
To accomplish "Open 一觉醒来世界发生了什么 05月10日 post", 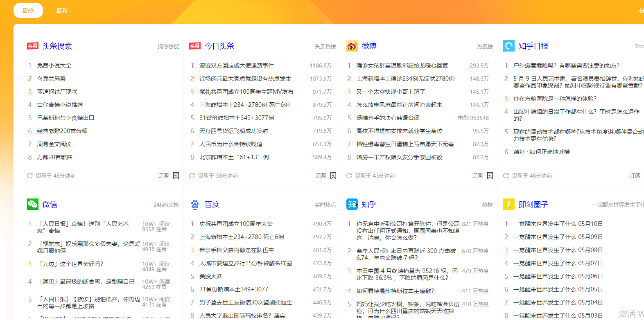I will (558, 224).
